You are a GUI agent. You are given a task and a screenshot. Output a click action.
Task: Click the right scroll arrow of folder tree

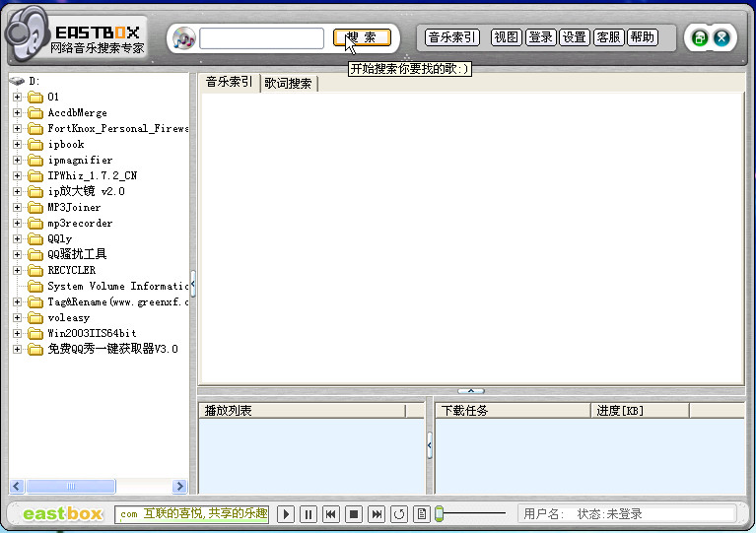coord(179,487)
